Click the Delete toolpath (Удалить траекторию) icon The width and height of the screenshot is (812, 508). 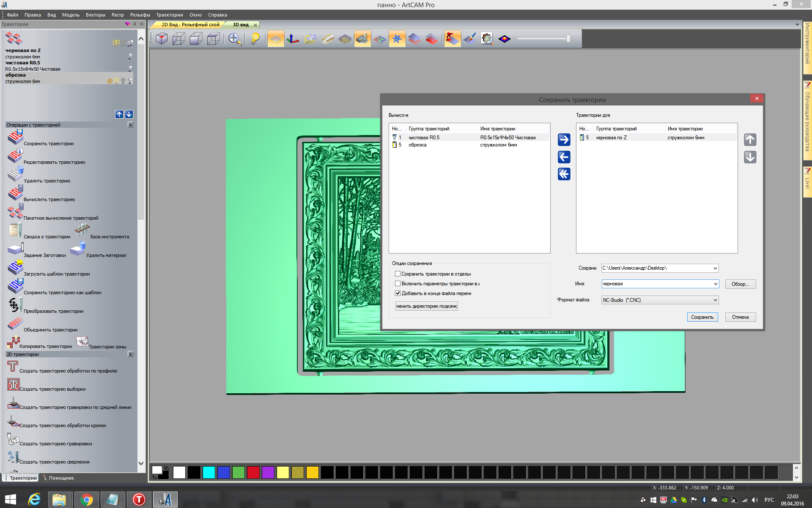pos(15,175)
